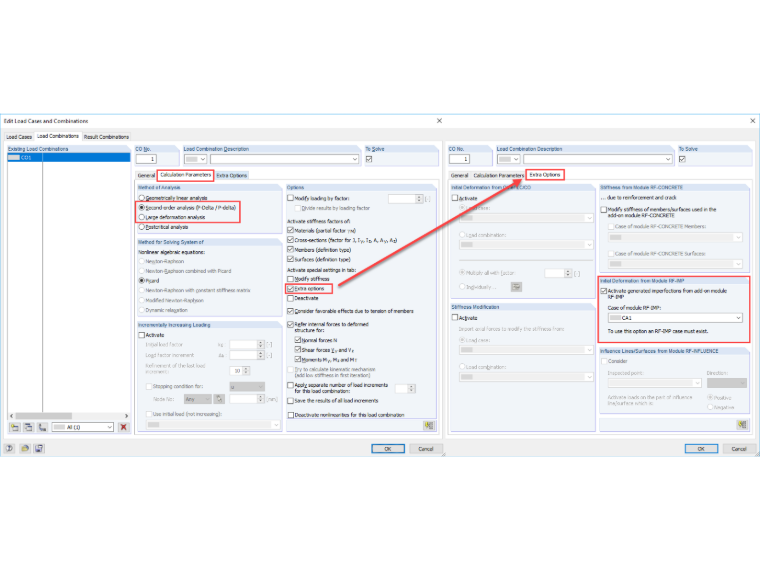Viewport: 760px width, 570px height.
Task: Click OK in the Calculation Parameters dialog
Action: tap(388, 449)
